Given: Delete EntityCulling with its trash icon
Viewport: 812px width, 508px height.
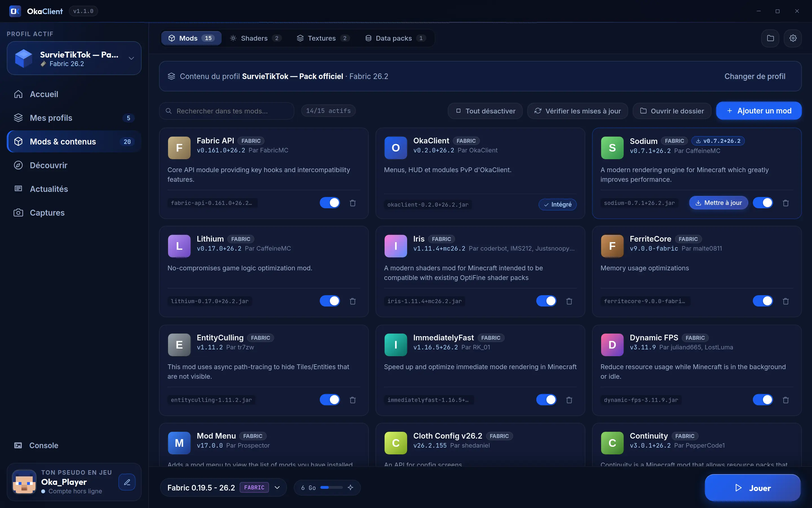Looking at the screenshot, I should click(353, 400).
